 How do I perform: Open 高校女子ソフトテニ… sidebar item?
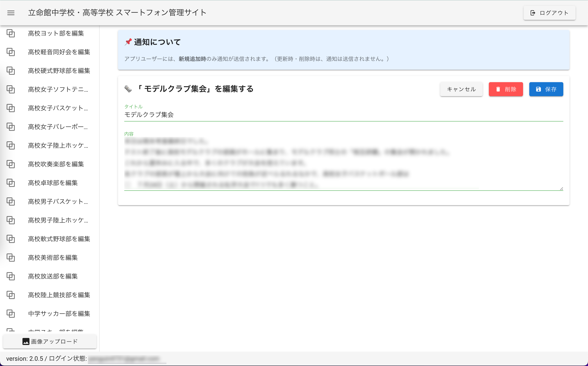58,90
